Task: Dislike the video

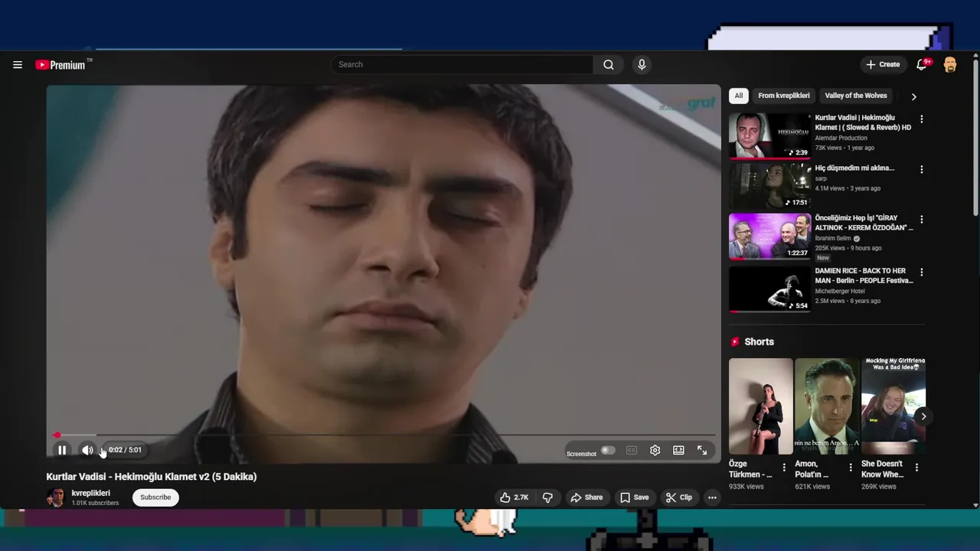Action: coord(547,497)
